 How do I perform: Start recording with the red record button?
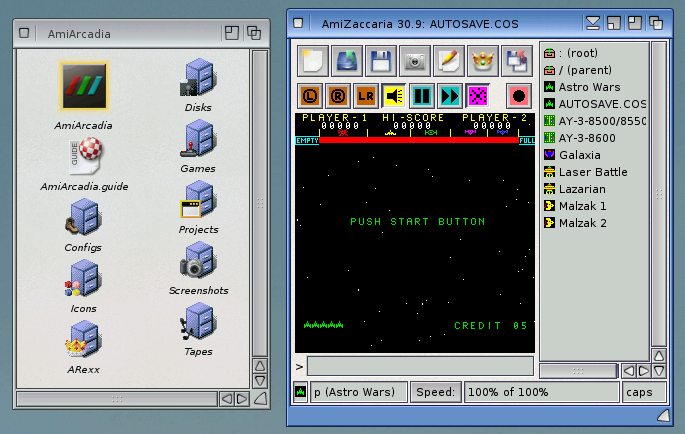click(518, 96)
